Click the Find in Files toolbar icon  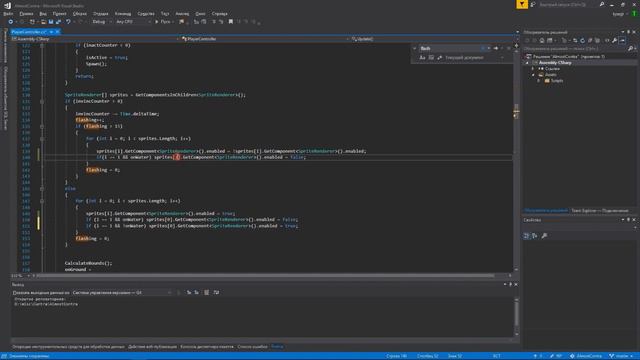[x=182, y=22]
